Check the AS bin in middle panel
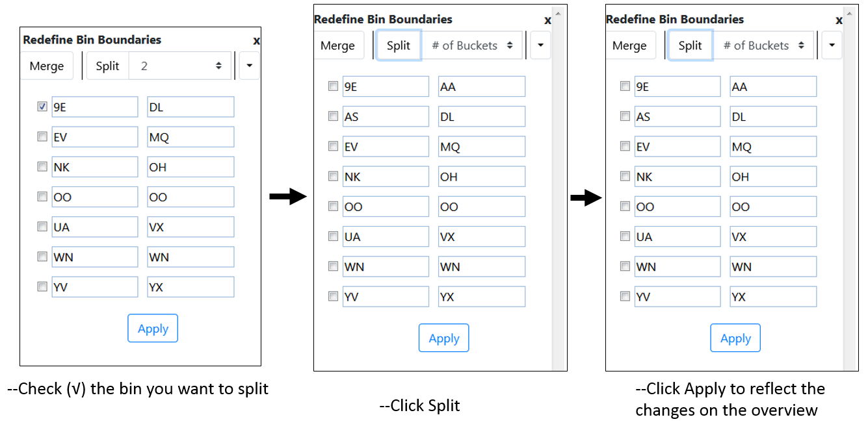Image resolution: width=868 pixels, height=428 pixels. point(333,116)
